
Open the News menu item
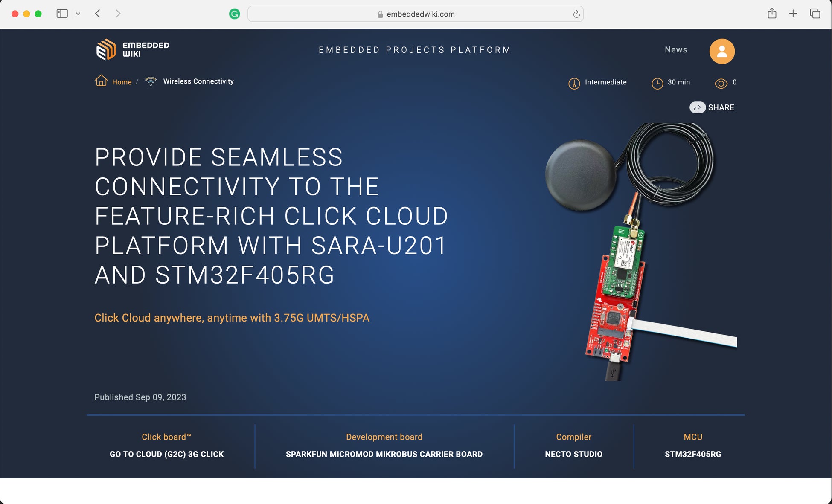[676, 50]
